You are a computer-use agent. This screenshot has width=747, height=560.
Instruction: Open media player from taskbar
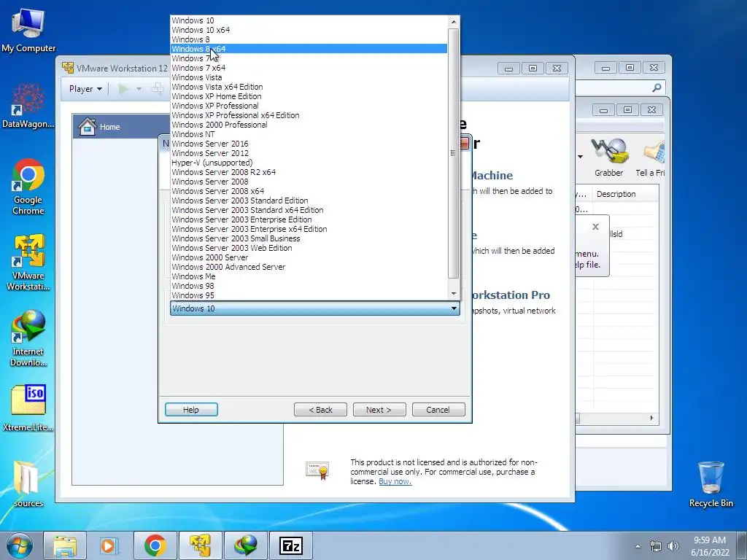109,545
